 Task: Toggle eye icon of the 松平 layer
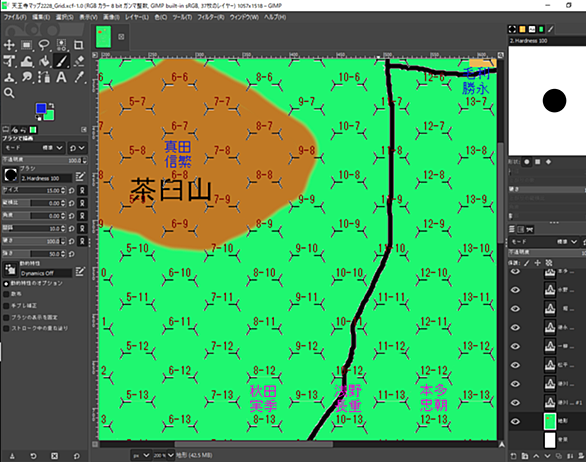pyautogui.click(x=515, y=365)
